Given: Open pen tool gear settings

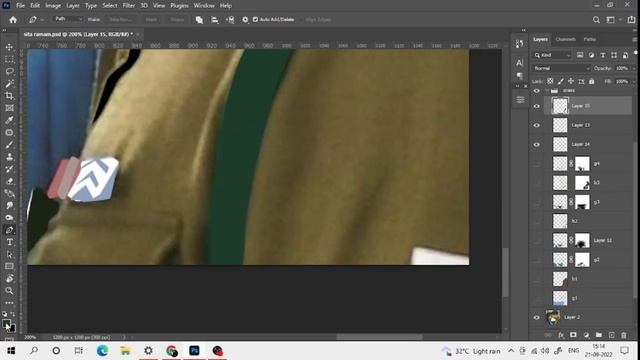Looking at the screenshot, I should [x=245, y=20].
